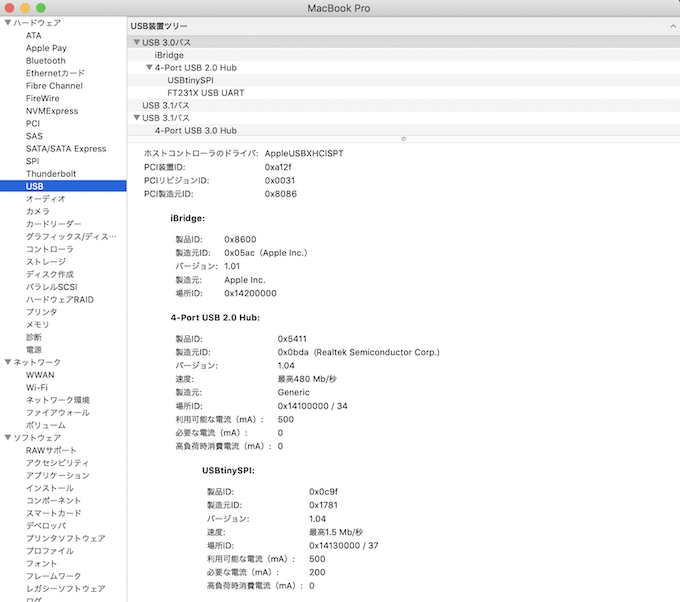Select the highlighted USB sidebar entry
Screen dimensions: 680x602
tap(63, 186)
